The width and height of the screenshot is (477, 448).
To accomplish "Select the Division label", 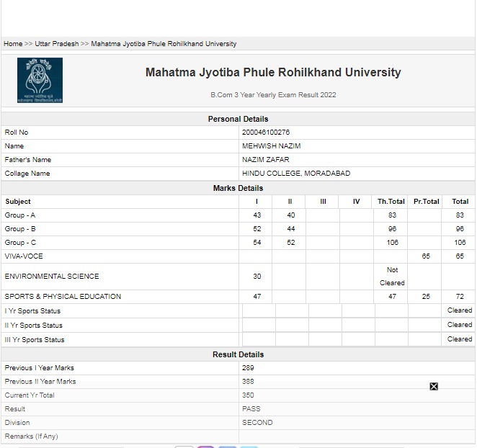I will point(17,423).
